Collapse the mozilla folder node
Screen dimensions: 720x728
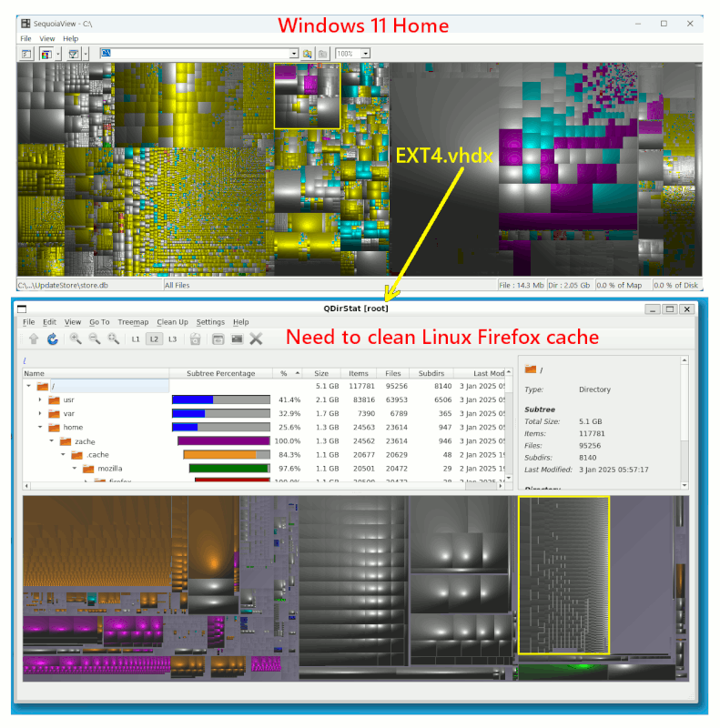pos(75,469)
